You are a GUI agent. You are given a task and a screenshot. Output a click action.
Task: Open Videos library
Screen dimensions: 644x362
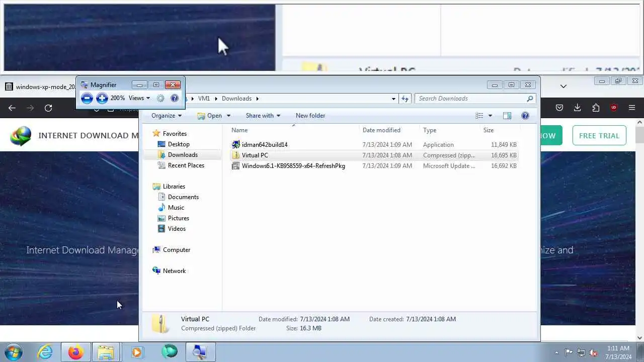177,229
